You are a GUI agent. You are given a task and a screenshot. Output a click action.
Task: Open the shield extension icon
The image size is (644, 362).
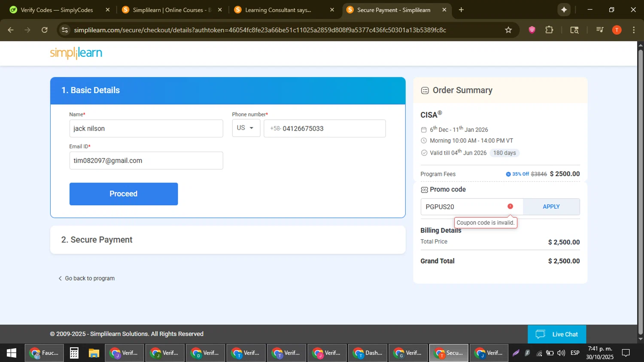click(532, 30)
